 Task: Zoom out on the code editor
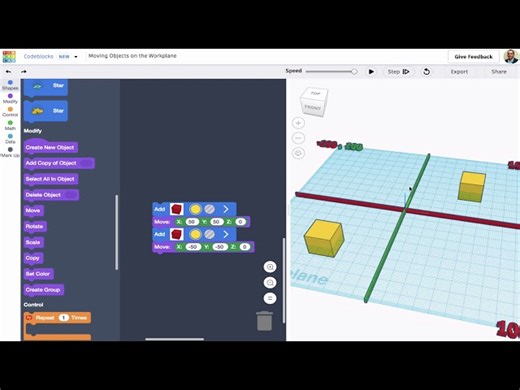click(270, 283)
